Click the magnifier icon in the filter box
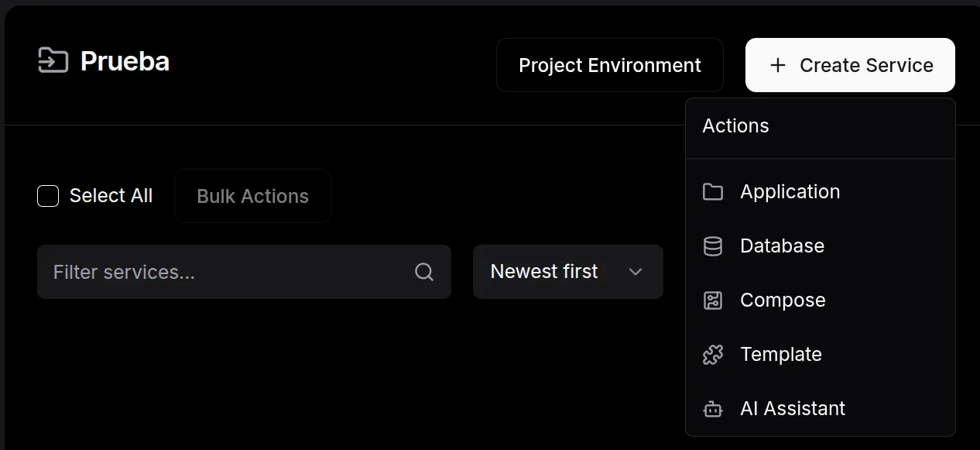This screenshot has height=450, width=980. [424, 272]
